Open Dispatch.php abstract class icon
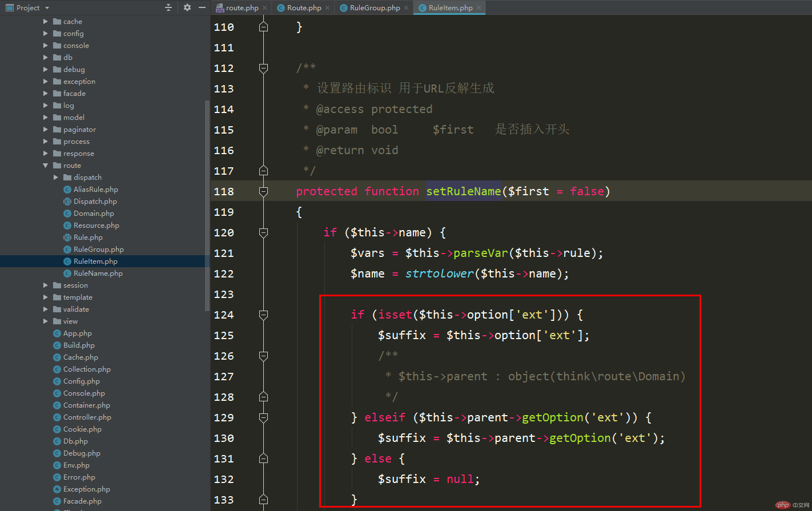The height and width of the screenshot is (511, 812). [67, 202]
